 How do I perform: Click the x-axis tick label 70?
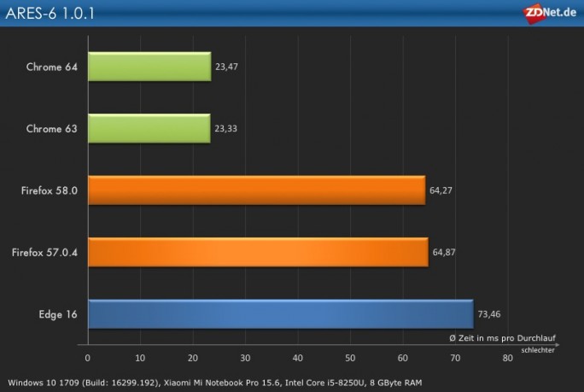coord(455,358)
